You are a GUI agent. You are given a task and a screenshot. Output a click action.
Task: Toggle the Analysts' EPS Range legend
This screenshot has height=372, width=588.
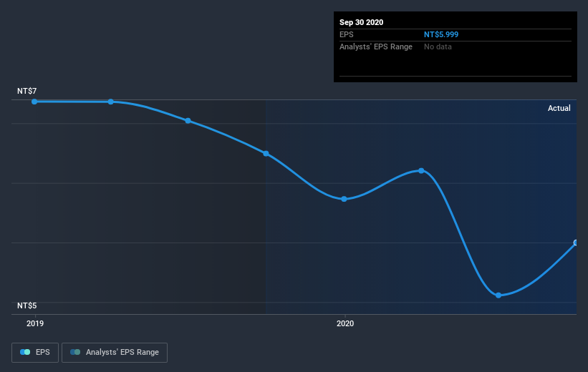pos(115,353)
